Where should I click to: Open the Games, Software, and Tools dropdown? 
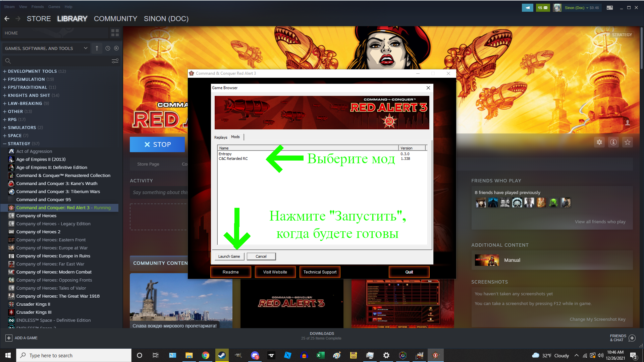46,48
